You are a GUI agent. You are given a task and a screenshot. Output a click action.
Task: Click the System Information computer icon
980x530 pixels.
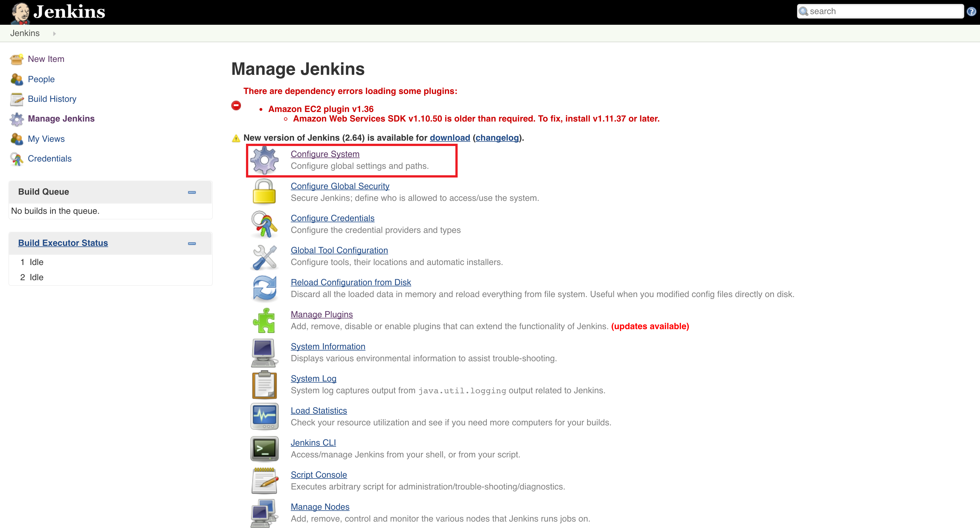[264, 352]
